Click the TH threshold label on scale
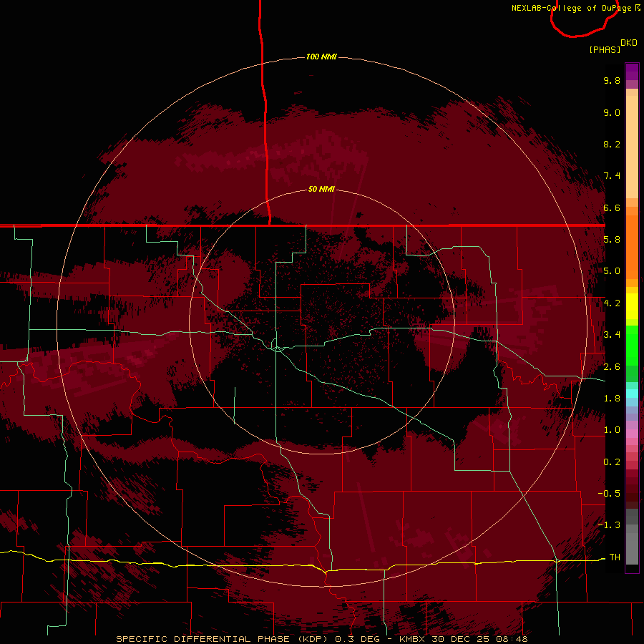 [615, 557]
